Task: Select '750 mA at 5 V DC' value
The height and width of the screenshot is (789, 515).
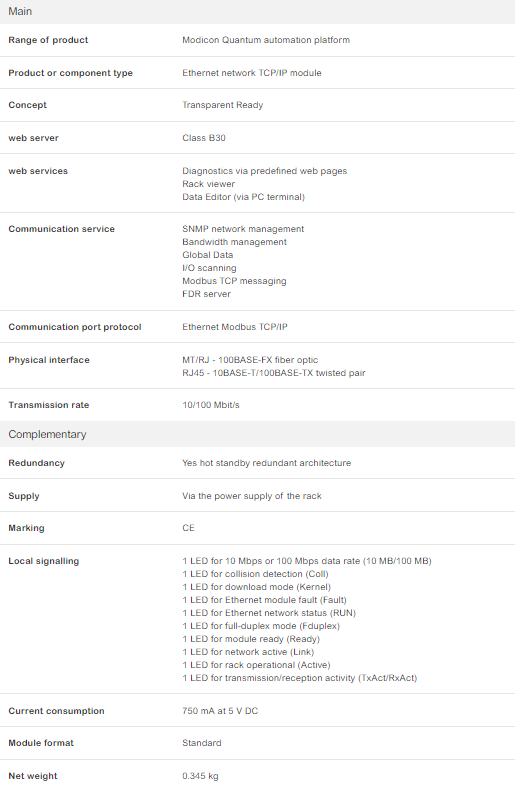Action: [x=220, y=711]
